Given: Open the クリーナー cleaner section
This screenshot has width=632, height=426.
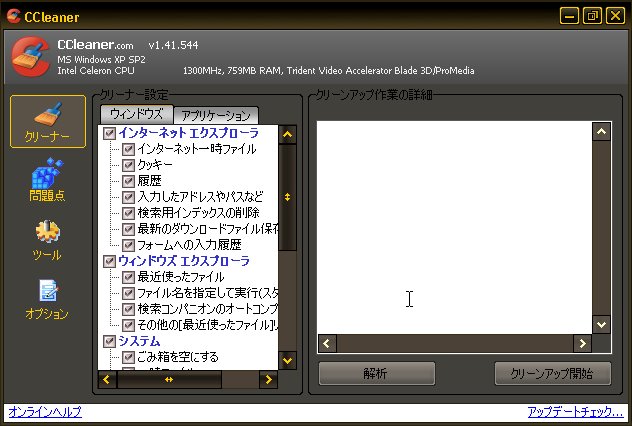Looking at the screenshot, I should 48,121.
